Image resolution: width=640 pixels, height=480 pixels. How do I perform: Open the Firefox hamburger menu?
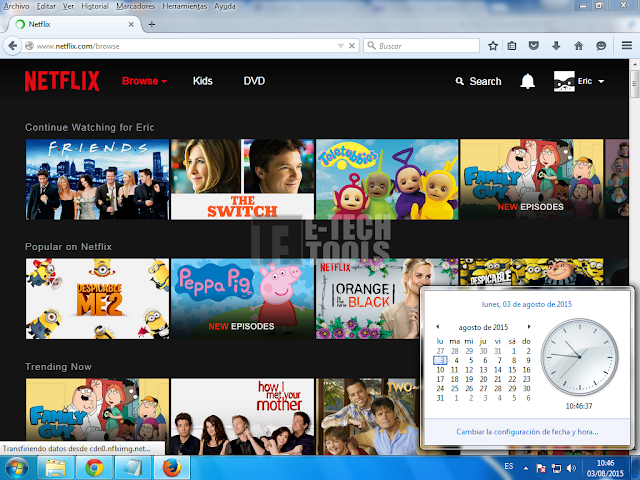point(627,45)
